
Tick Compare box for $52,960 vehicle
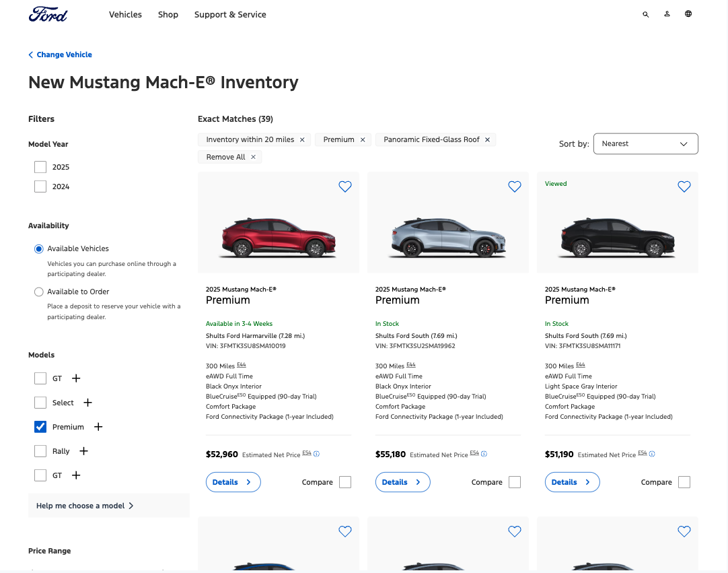click(345, 482)
